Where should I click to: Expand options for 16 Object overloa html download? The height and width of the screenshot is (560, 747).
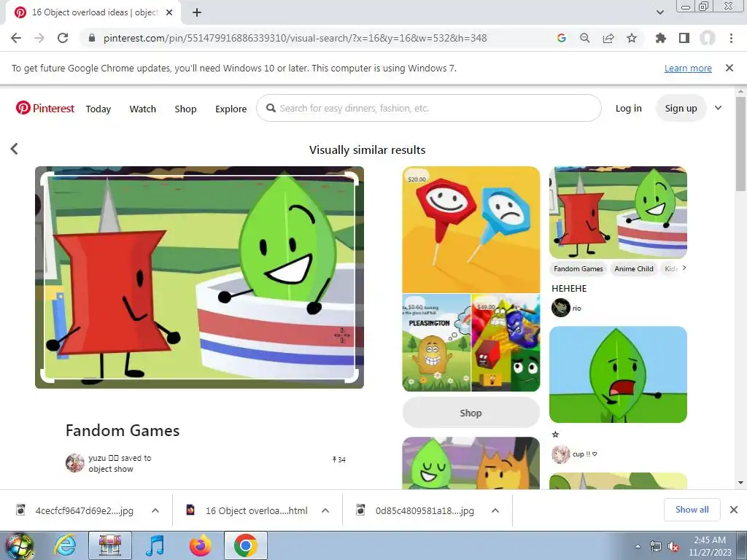pyautogui.click(x=325, y=510)
